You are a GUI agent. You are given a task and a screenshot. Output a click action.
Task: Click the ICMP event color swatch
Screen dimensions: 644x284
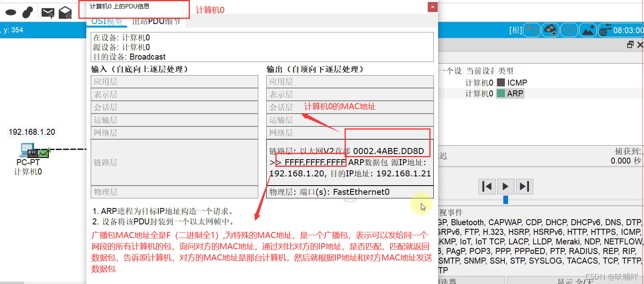[x=501, y=82]
